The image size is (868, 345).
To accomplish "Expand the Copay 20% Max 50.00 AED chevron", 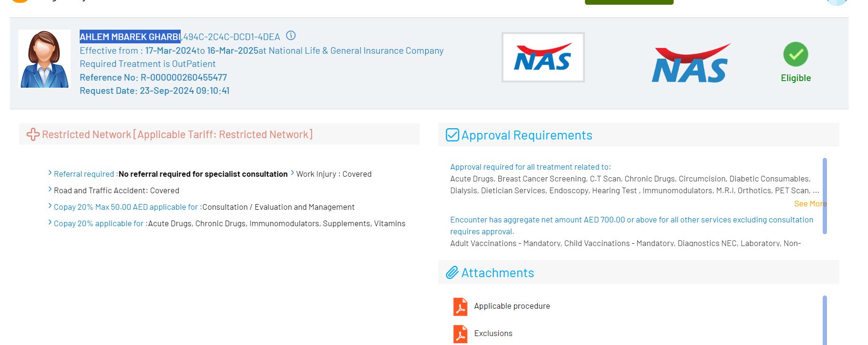I will coord(50,206).
